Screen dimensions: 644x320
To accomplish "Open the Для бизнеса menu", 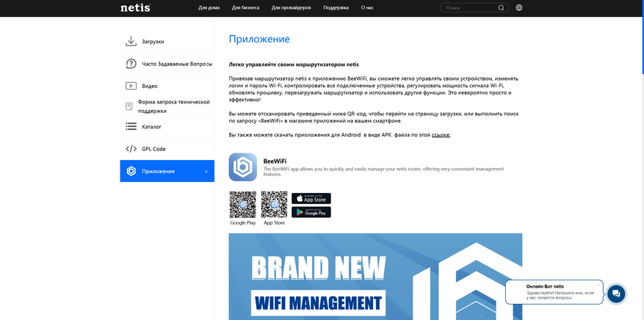I will click(245, 8).
